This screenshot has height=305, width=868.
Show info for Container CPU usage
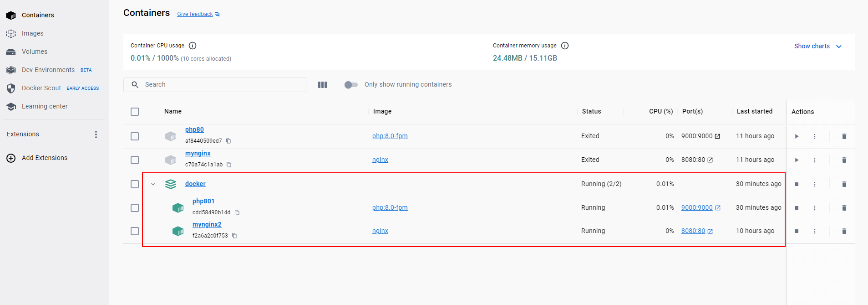tap(193, 46)
